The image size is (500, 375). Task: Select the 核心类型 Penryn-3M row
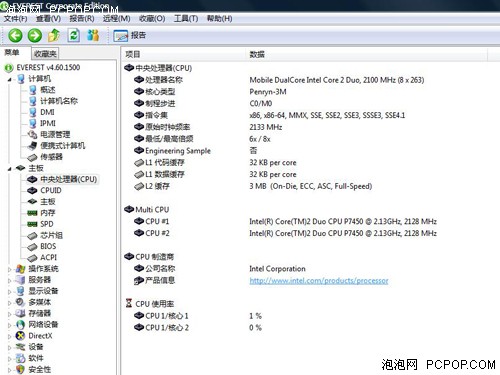click(210, 92)
